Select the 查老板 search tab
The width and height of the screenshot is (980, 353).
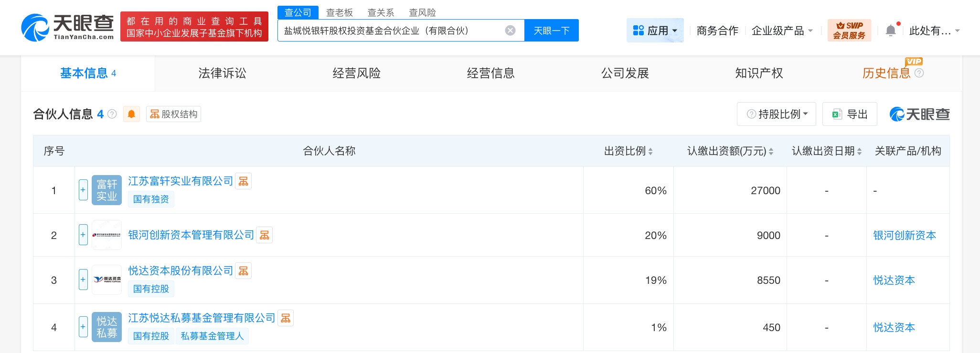pos(339,12)
